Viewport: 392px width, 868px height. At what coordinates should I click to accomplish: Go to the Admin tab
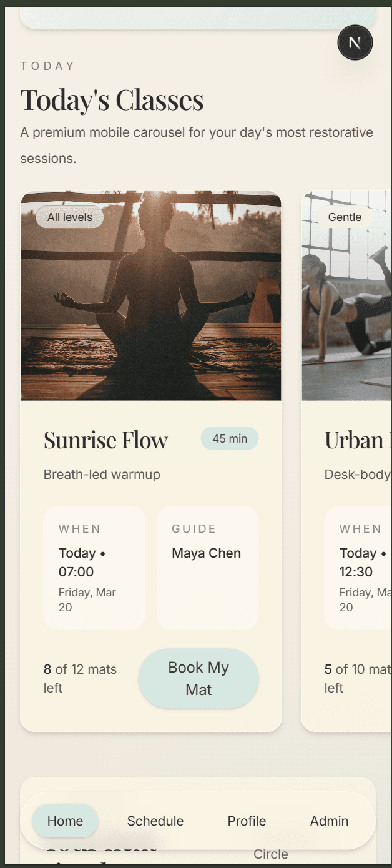[x=329, y=821]
